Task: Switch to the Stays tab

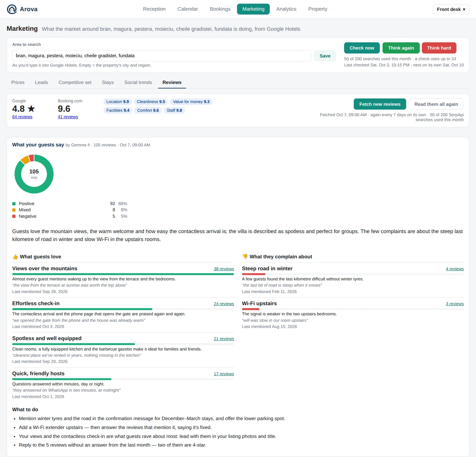Action: pyautogui.click(x=108, y=82)
